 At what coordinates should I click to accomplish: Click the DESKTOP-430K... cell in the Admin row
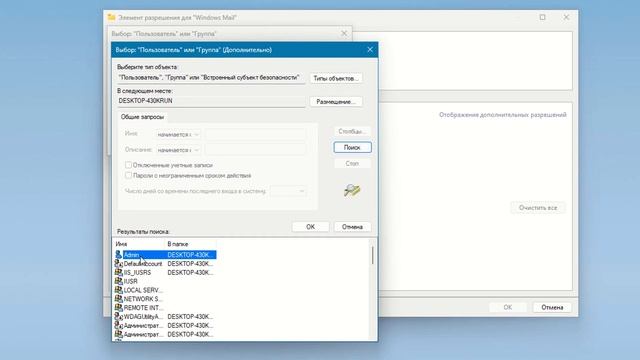190,255
